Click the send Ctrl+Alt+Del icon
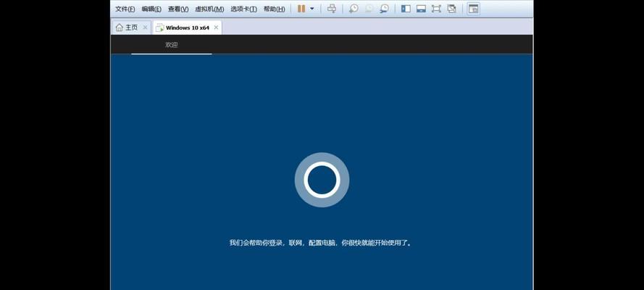This screenshot has height=290, width=644. click(332, 9)
